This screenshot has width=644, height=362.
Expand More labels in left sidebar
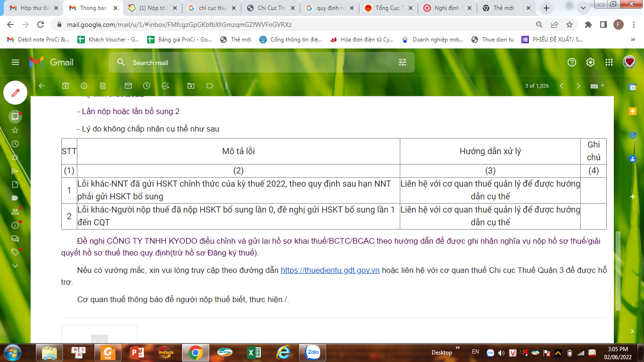point(15,266)
